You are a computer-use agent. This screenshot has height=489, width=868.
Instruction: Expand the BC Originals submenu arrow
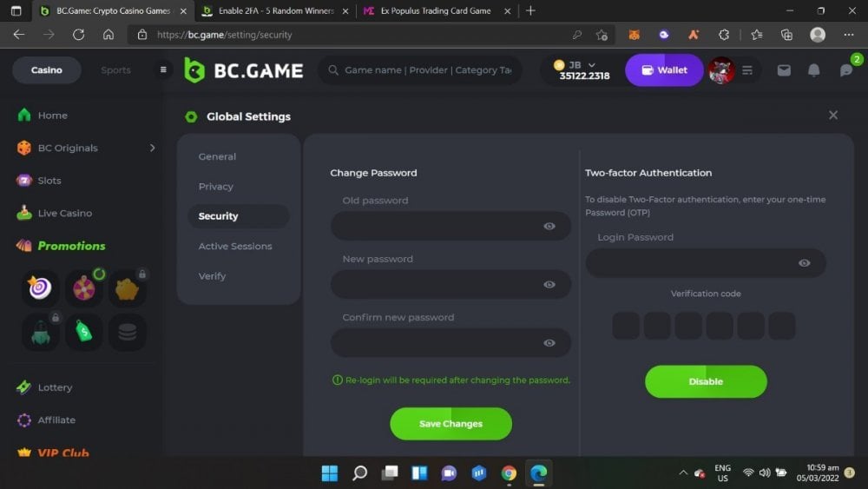[152, 148]
